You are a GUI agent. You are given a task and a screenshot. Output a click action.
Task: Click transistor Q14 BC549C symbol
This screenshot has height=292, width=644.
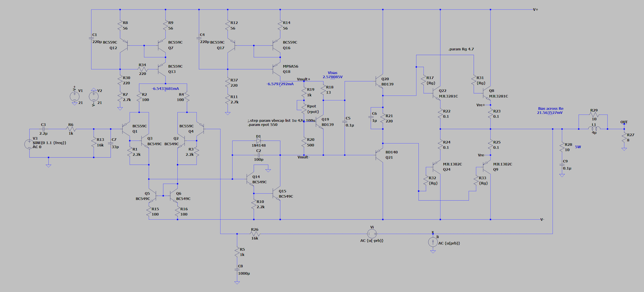[x=250, y=179]
